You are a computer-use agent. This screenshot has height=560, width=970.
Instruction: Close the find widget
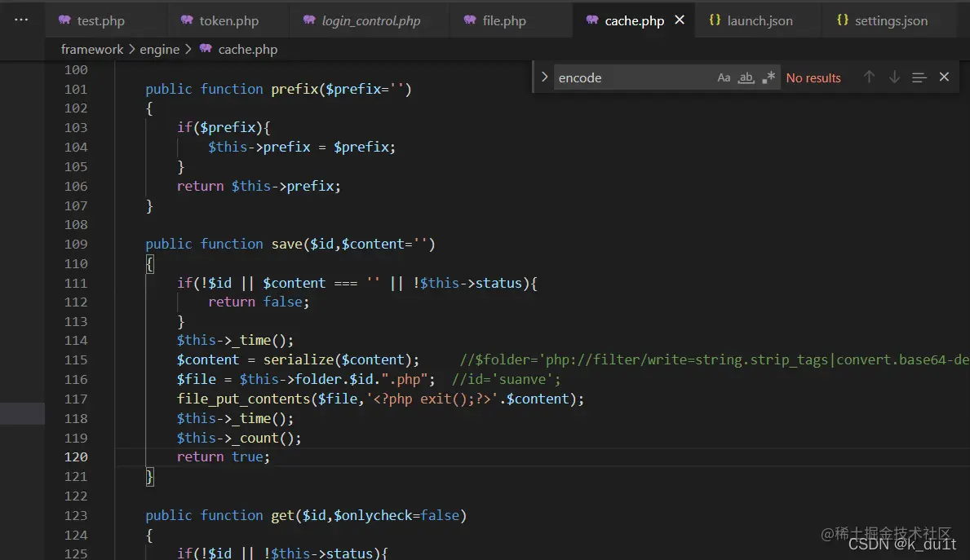(x=944, y=77)
